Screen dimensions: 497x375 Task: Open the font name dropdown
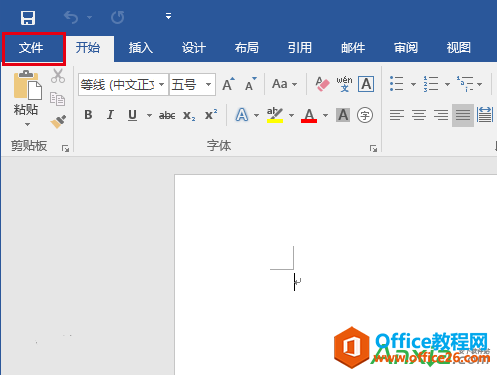click(x=161, y=84)
